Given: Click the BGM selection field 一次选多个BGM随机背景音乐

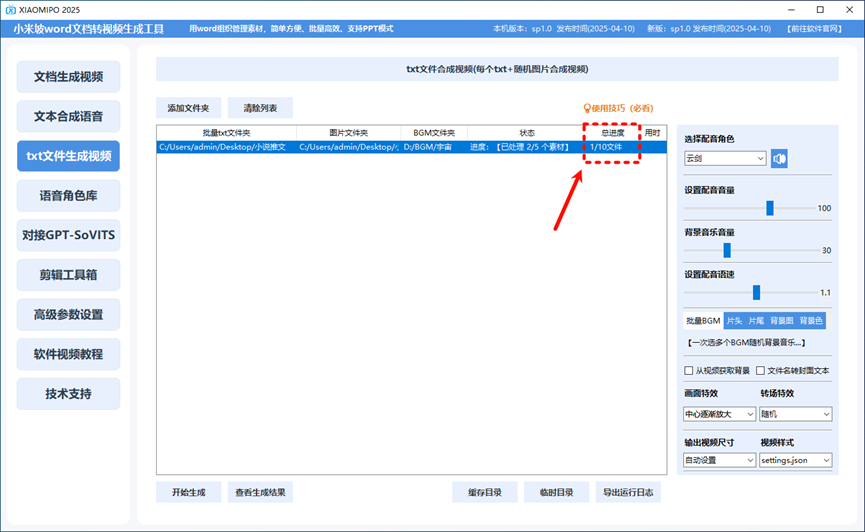Looking at the screenshot, I should tap(746, 343).
